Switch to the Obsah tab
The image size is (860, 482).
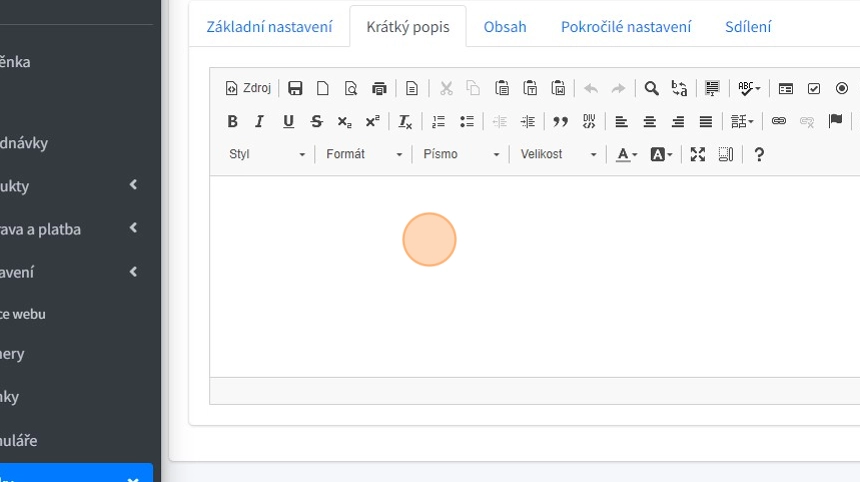pyautogui.click(x=505, y=27)
